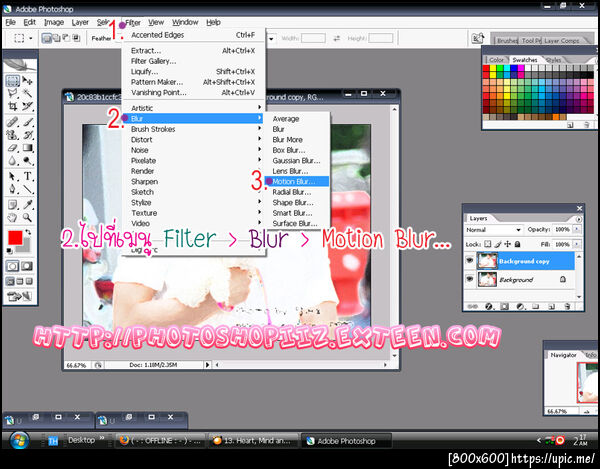Viewport: 600px width, 469px height.
Task: Hide the Background copy layer
Action: 470,261
